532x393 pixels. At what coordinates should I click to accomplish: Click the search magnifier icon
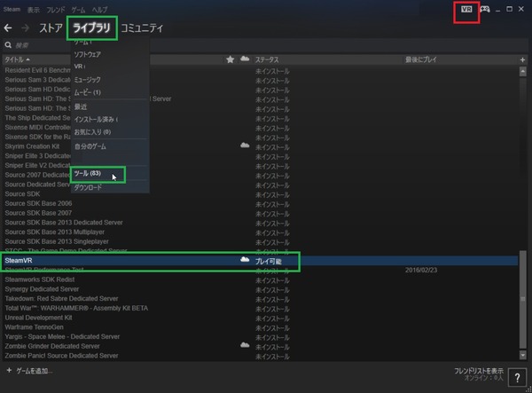[8, 45]
